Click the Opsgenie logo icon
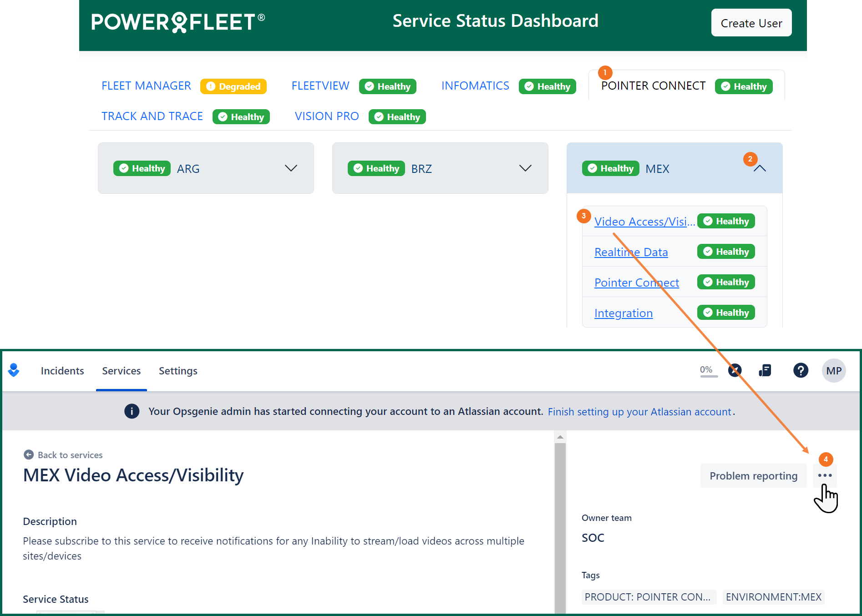Screen dimensions: 862x616 tap(14, 370)
